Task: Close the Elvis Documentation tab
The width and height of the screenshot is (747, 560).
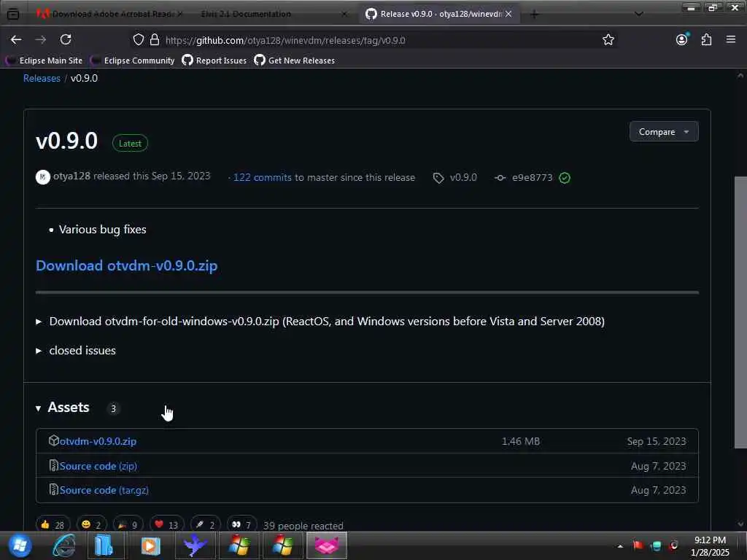Action: click(344, 15)
